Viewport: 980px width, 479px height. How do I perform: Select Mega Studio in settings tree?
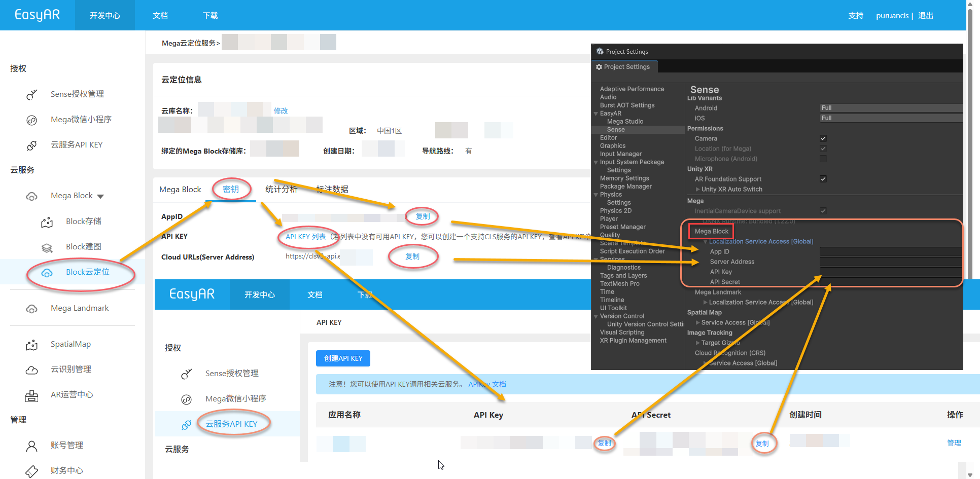[x=625, y=122]
